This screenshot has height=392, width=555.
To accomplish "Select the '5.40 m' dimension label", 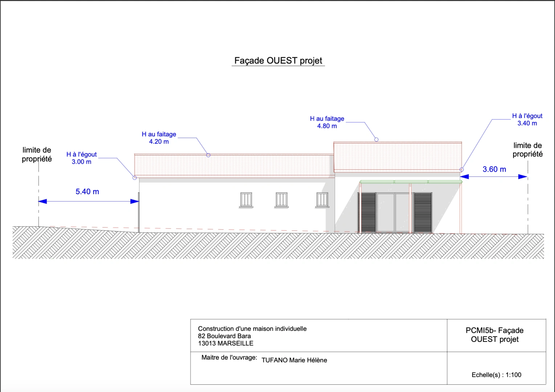I will pos(87,192).
